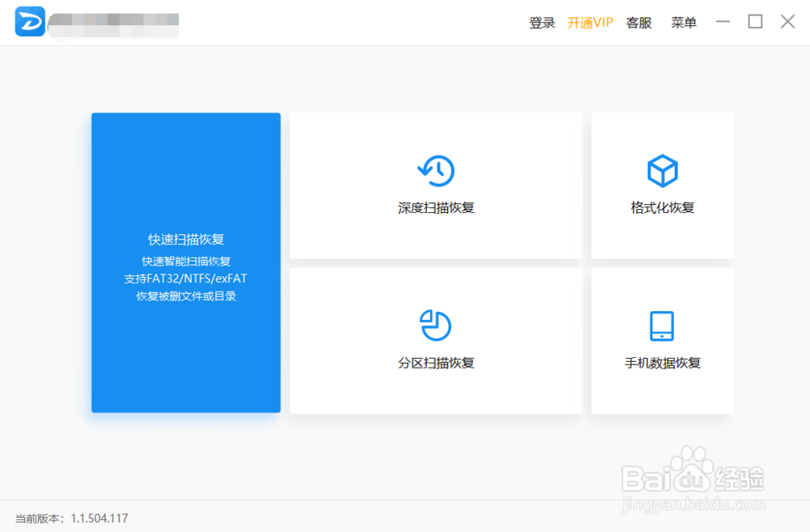Click the 分区扫描恢复 pie chart icon

435,325
